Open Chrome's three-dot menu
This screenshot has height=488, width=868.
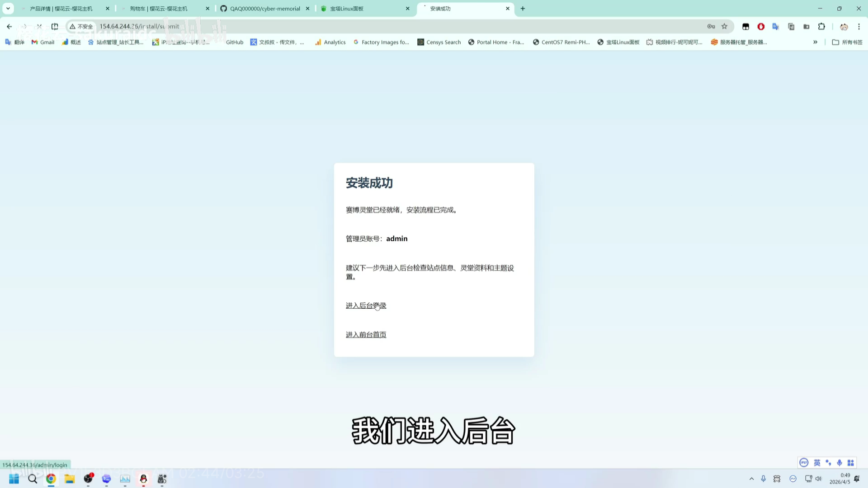859,27
